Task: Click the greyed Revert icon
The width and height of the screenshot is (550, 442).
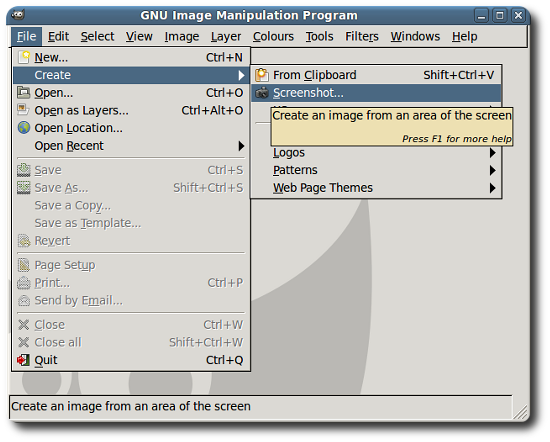Action: pos(24,241)
